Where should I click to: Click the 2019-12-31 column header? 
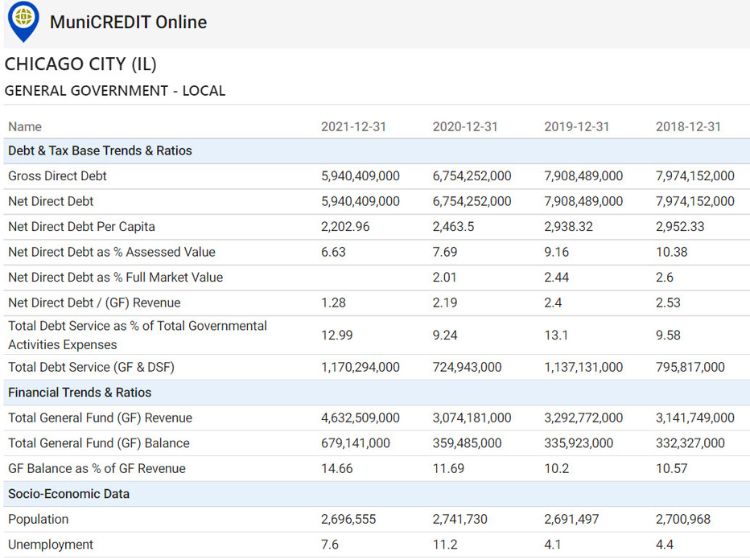pyautogui.click(x=576, y=127)
